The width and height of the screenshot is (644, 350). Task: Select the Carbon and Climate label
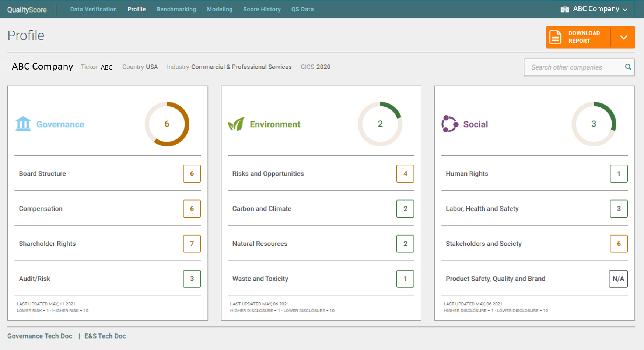(262, 209)
